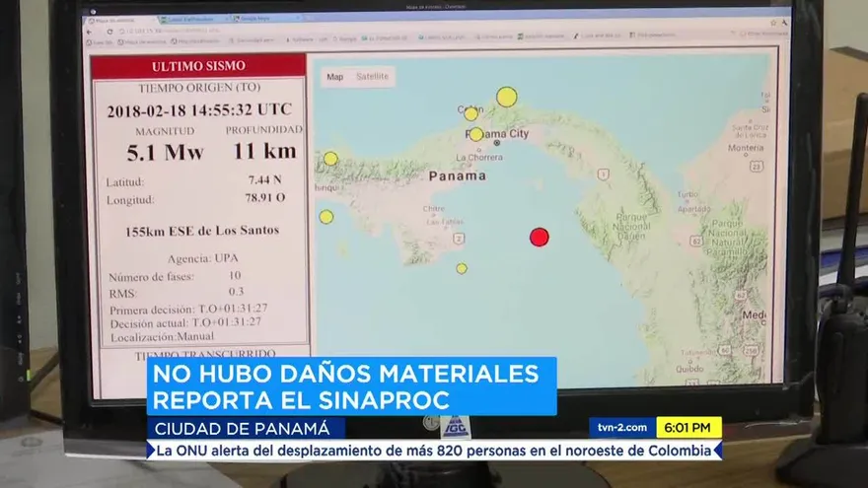Switch to Satellite view
This screenshot has height=488, width=868.
click(x=373, y=76)
